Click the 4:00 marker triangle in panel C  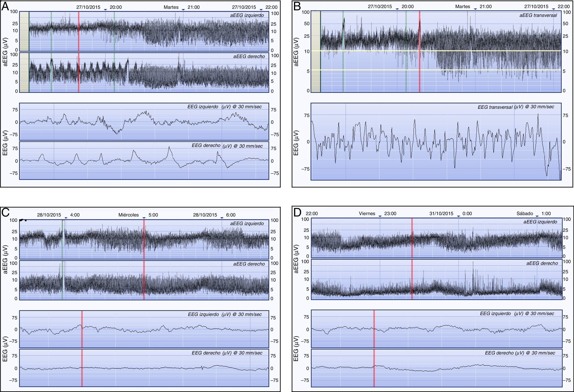(x=66, y=218)
